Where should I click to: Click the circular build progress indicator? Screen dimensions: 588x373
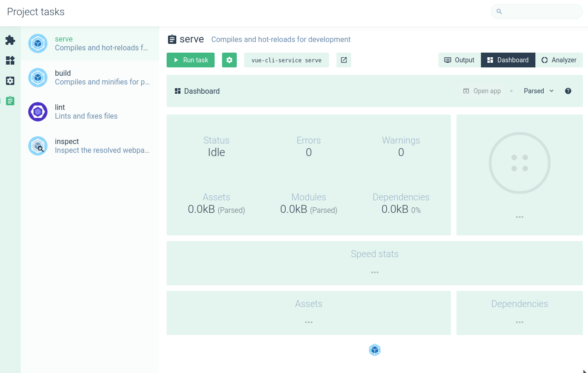click(x=520, y=163)
